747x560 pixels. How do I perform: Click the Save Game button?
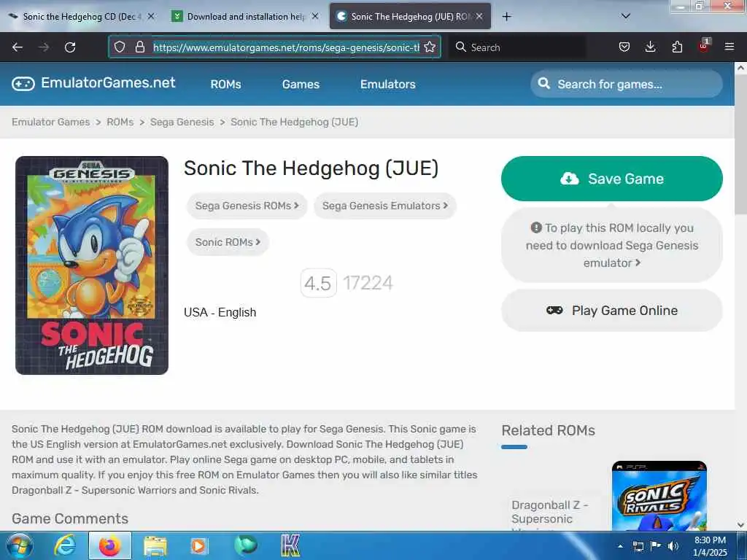(612, 179)
